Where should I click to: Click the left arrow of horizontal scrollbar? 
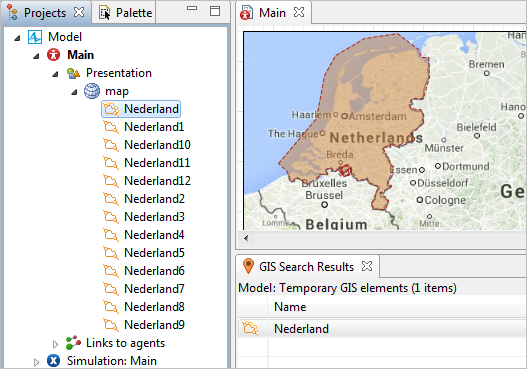pos(246,238)
